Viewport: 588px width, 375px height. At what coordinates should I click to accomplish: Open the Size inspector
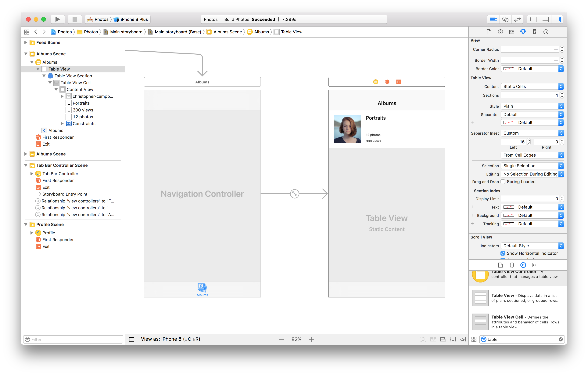[535, 32]
